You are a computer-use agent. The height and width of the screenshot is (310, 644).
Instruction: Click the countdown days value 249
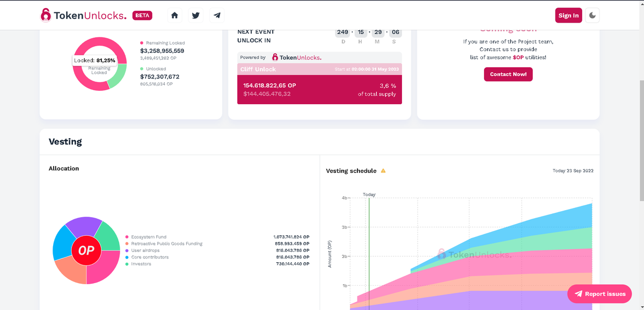coord(342,33)
